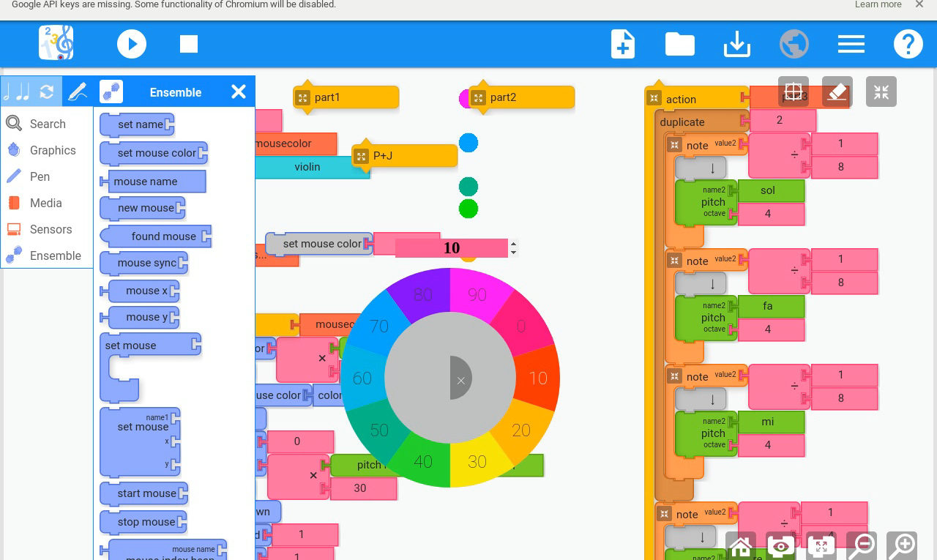Click the 'set mouse color' palette block

156,153
